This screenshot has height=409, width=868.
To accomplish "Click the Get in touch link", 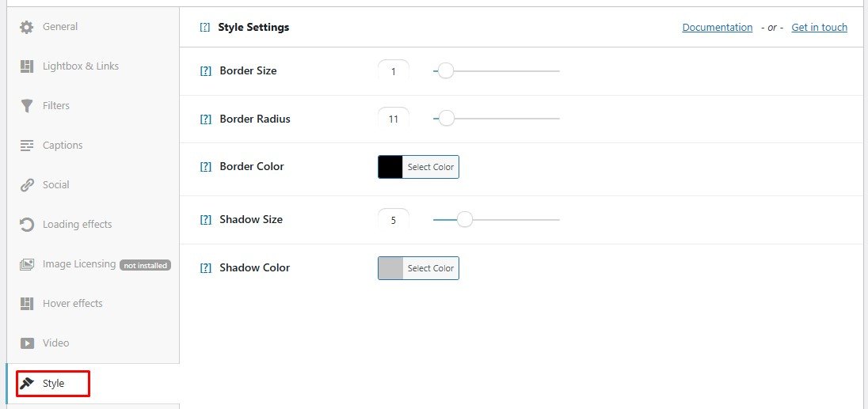I will tap(819, 28).
